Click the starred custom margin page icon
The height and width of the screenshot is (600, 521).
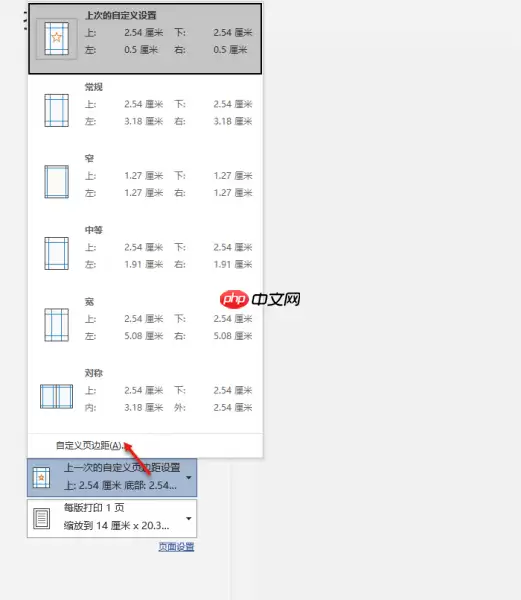pos(57,39)
